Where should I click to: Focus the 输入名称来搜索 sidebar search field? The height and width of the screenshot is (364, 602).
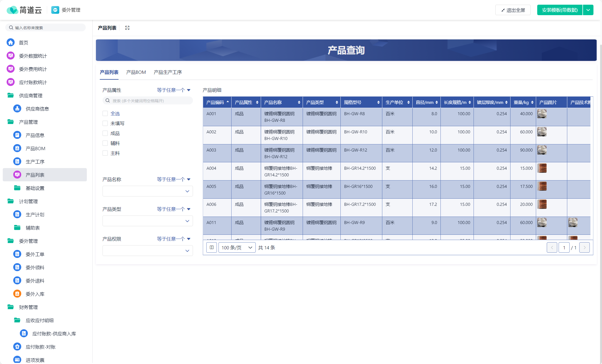[x=47, y=28]
